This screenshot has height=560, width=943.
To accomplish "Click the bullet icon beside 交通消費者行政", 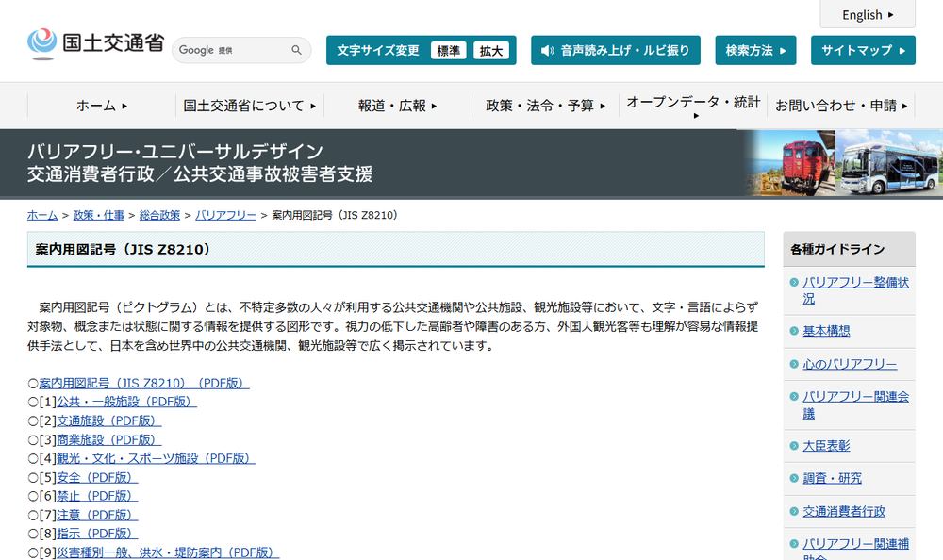I will (x=794, y=511).
